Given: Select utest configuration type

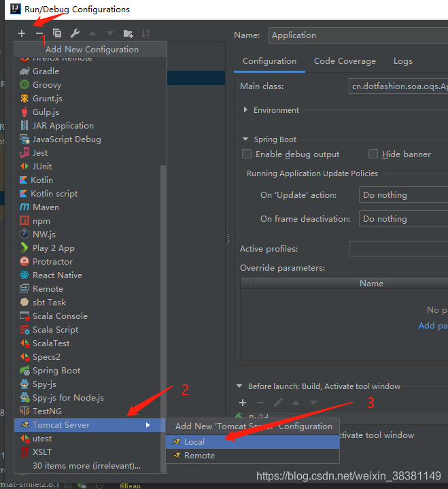Looking at the screenshot, I should (90, 439).
